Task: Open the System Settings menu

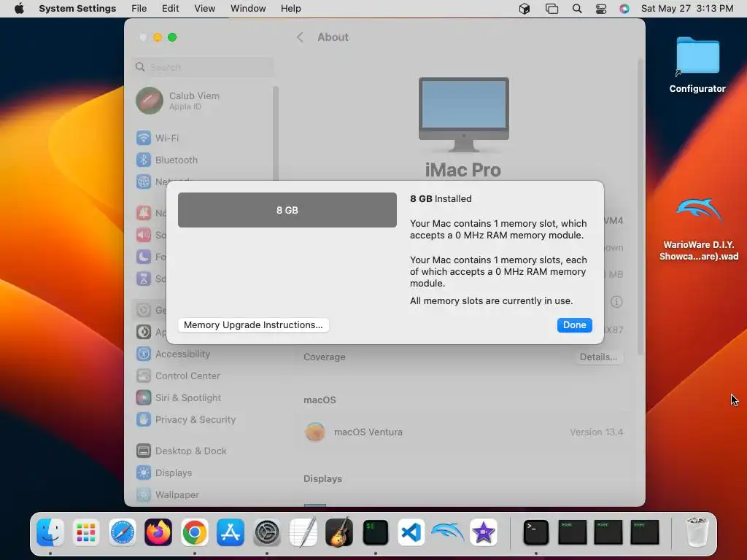Action: tap(77, 9)
